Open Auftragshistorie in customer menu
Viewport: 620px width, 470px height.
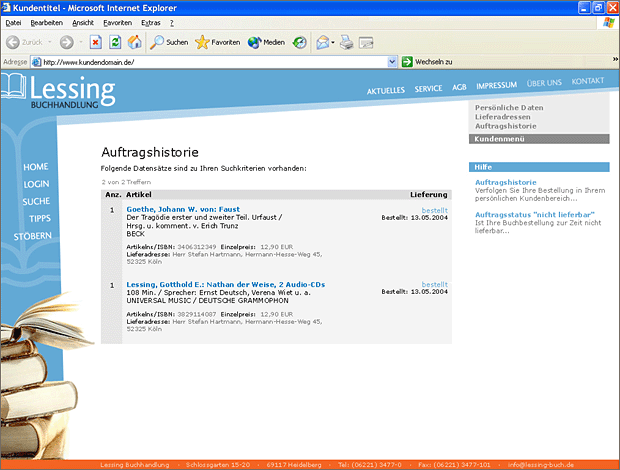[505, 126]
